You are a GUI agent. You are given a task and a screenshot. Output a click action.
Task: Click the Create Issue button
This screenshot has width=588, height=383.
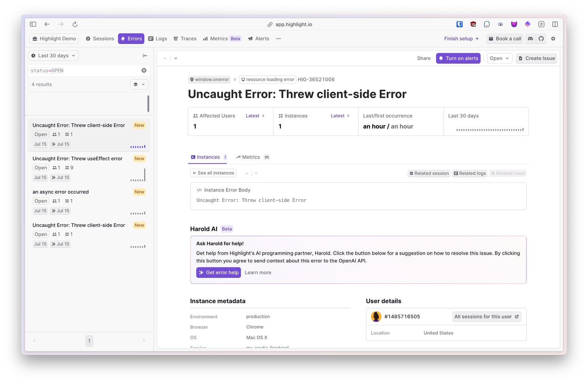click(536, 58)
